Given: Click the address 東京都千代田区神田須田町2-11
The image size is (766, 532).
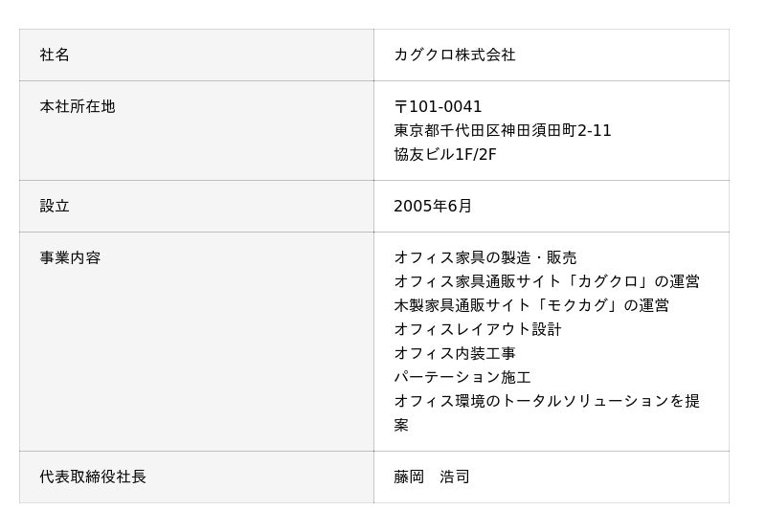Looking at the screenshot, I should tap(503, 131).
